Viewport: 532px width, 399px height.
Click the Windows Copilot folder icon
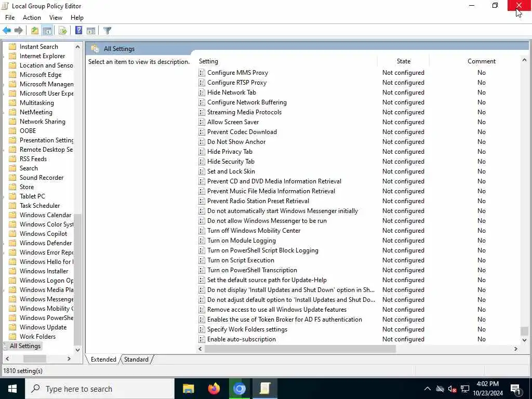coord(12,234)
